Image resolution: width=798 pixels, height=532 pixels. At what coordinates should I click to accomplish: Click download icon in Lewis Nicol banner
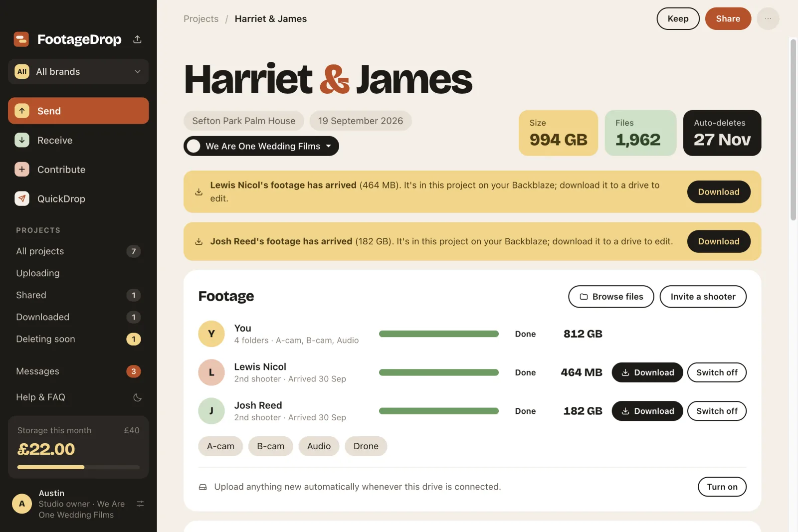(199, 192)
